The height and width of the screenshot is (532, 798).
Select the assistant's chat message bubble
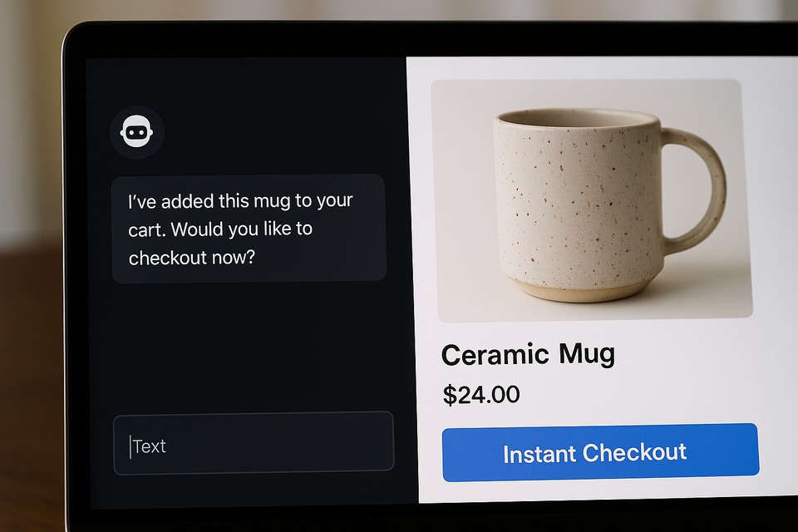[249, 228]
